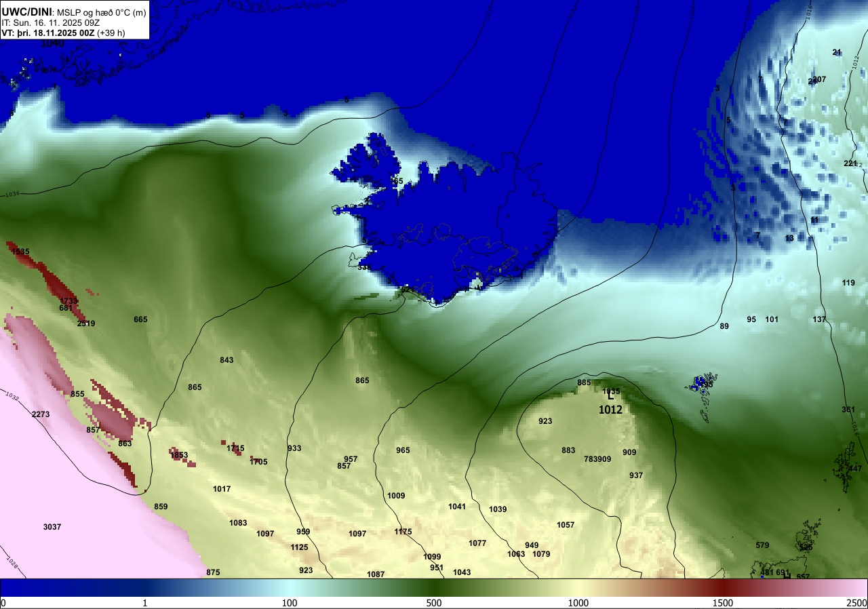Click the 447 height value
The image size is (868, 609).
855,469
